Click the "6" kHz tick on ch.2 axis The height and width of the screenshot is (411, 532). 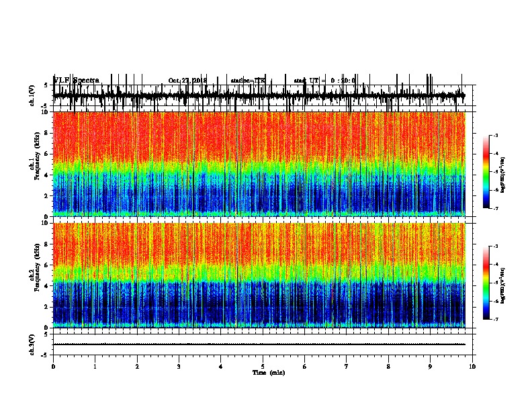click(x=46, y=265)
